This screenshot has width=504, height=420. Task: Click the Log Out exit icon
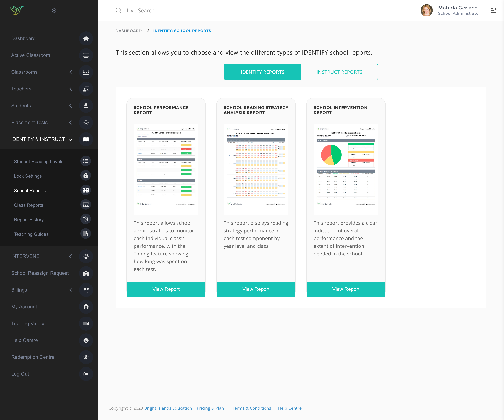[x=86, y=374]
